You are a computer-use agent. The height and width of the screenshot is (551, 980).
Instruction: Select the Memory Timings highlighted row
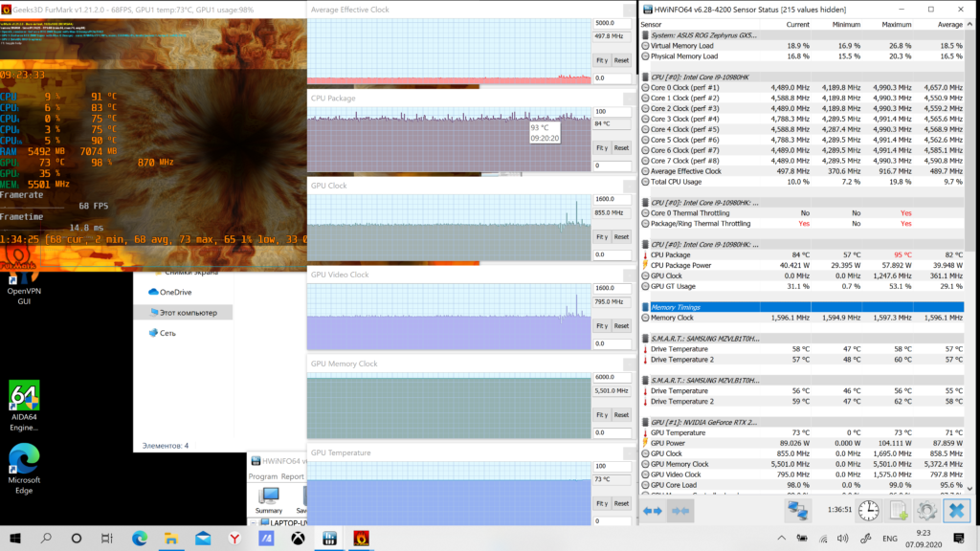click(803, 307)
